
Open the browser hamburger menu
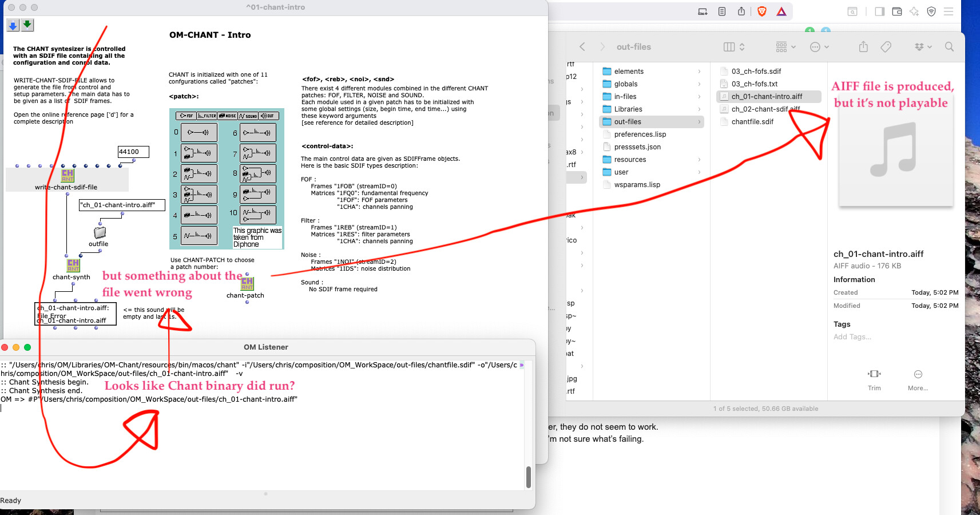click(949, 11)
